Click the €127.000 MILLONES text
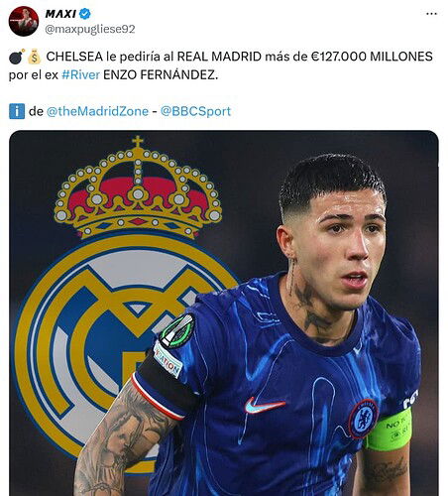 pos(372,57)
